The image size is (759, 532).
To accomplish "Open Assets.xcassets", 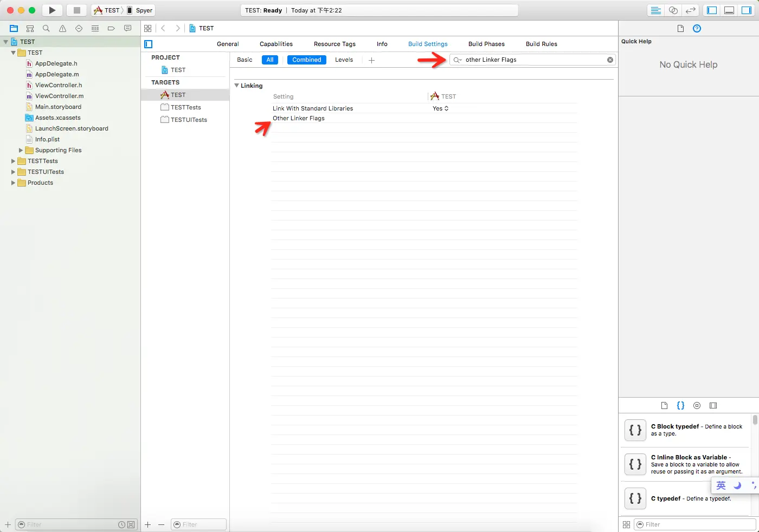I will (x=57, y=118).
